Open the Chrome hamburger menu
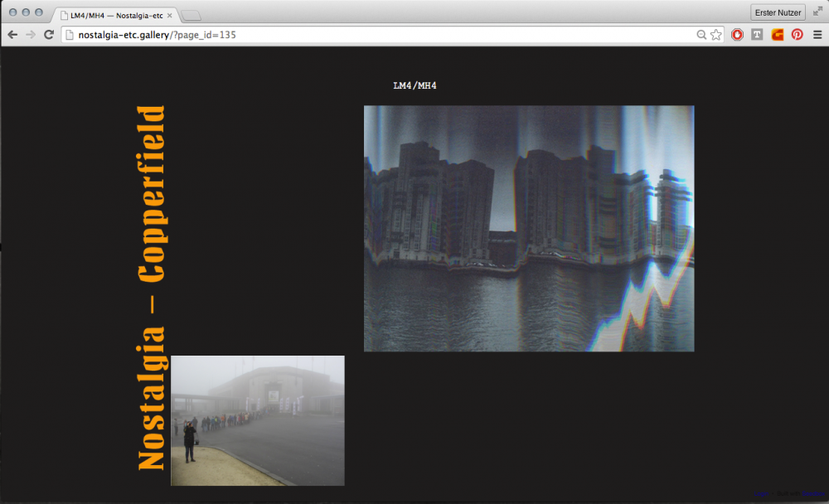The image size is (829, 504). pos(817,35)
